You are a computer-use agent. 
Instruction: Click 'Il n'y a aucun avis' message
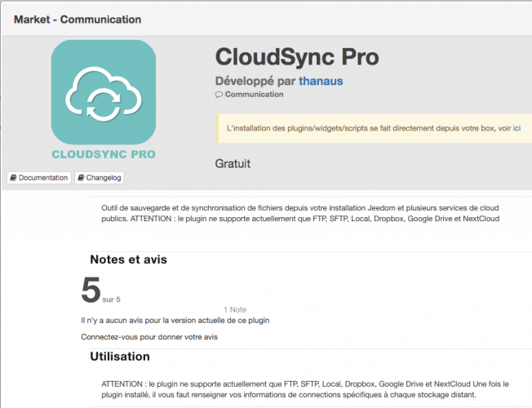(175, 321)
